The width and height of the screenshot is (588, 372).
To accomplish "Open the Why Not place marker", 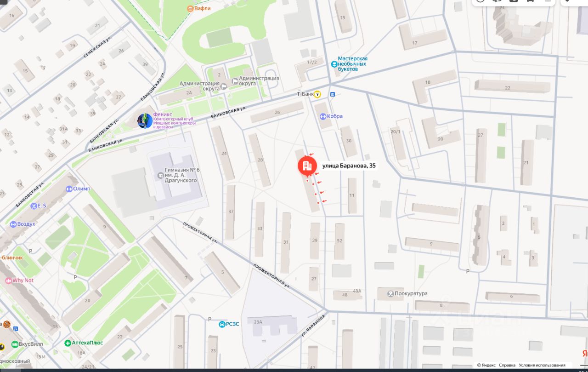I will [x=8, y=280].
